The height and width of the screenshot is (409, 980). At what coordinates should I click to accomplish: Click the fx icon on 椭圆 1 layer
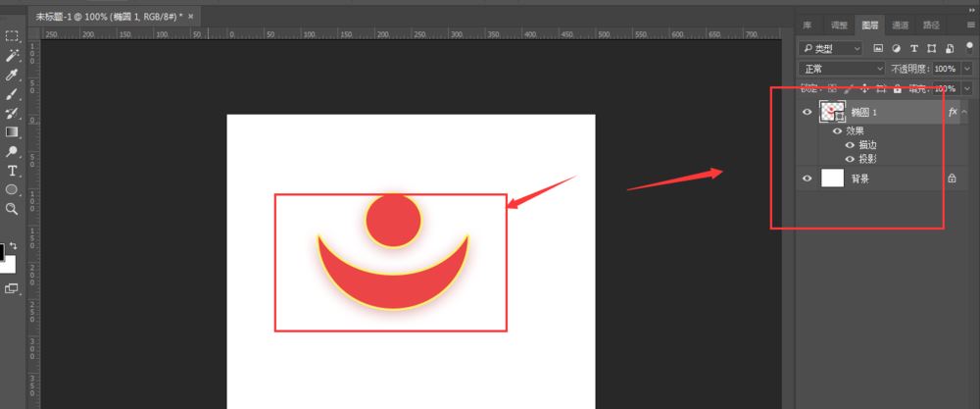tap(953, 112)
